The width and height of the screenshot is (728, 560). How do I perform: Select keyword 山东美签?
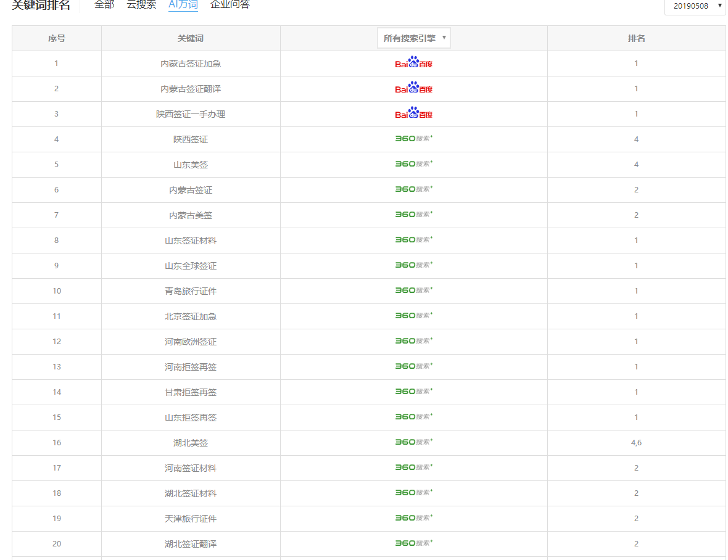click(191, 165)
